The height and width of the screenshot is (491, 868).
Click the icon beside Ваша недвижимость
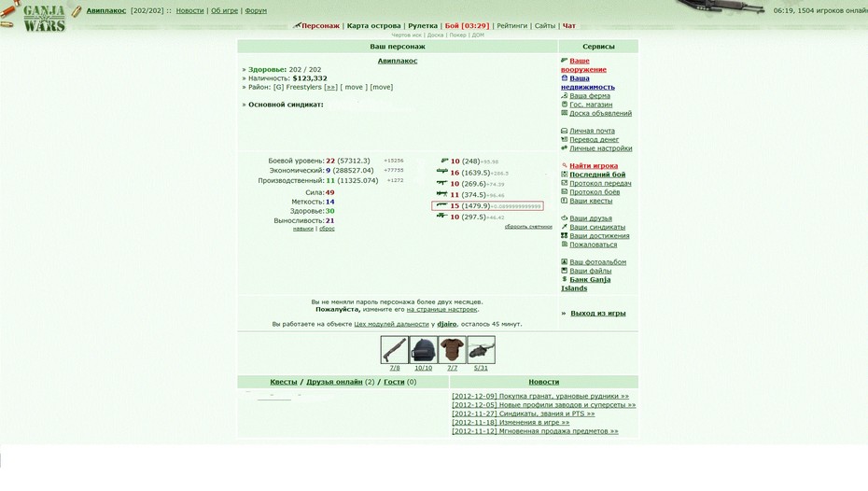click(x=564, y=78)
